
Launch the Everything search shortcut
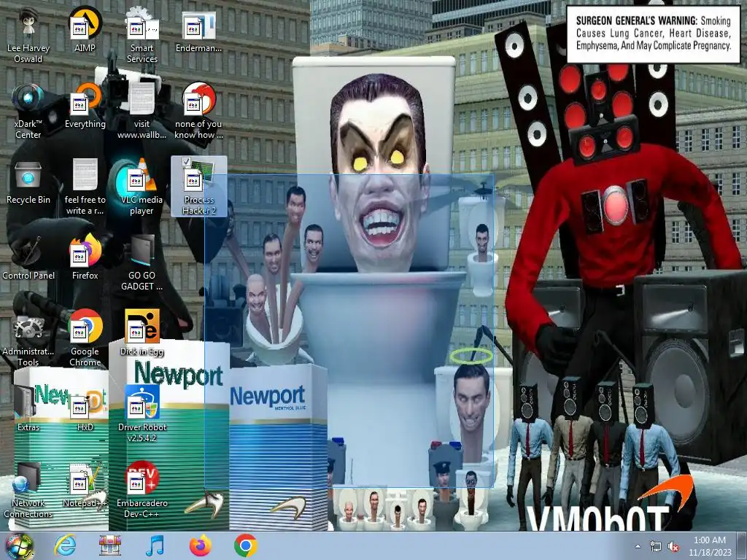[85, 106]
